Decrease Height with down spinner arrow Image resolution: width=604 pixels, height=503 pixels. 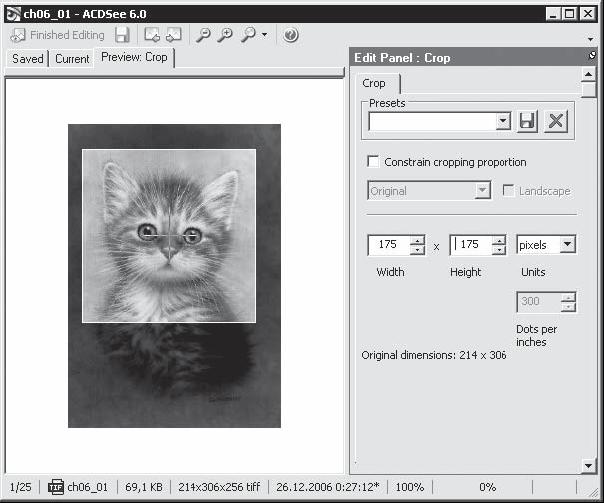(499, 250)
